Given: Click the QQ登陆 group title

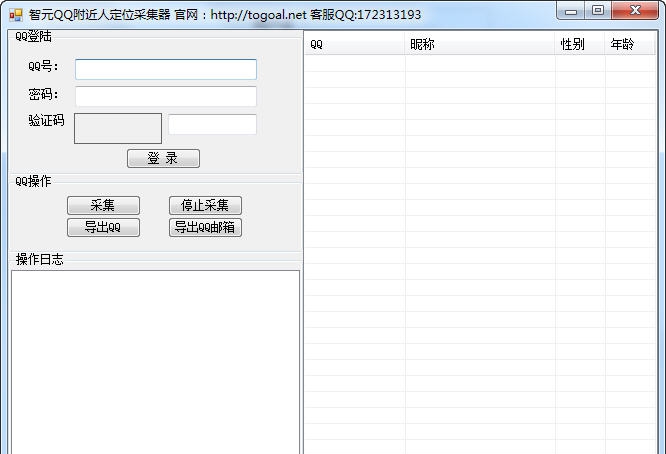Looking at the screenshot, I should (33, 37).
